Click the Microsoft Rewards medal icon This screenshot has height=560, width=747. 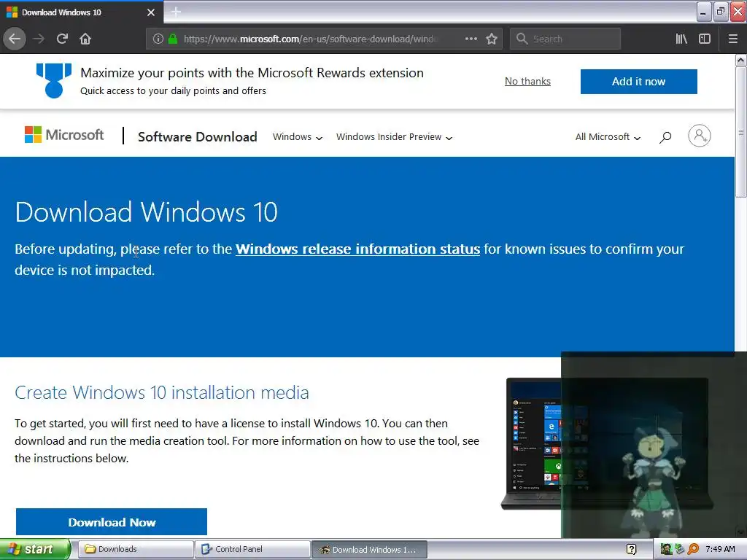click(x=54, y=81)
